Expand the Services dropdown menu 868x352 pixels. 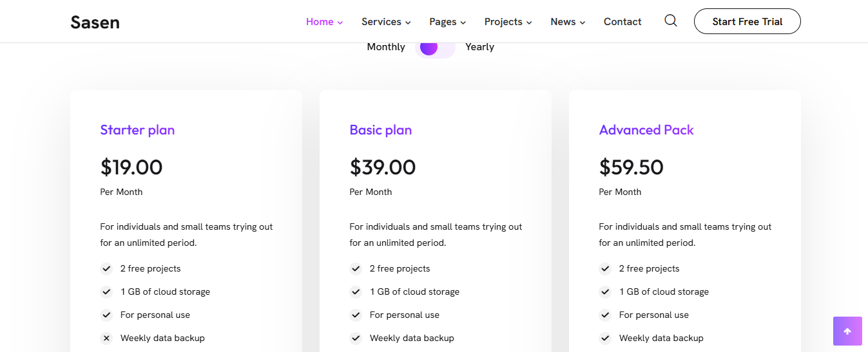pos(386,22)
